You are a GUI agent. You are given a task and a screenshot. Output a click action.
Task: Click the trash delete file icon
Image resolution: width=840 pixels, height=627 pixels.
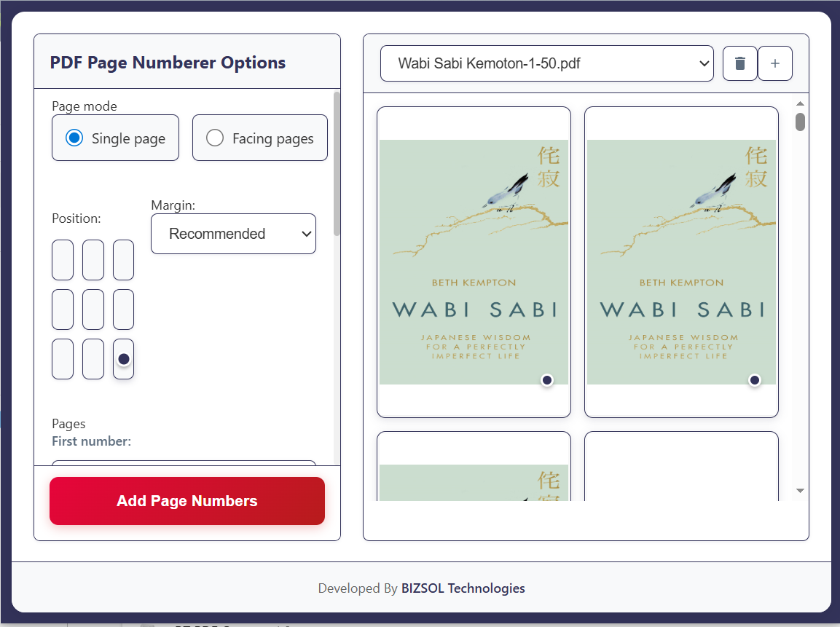740,64
